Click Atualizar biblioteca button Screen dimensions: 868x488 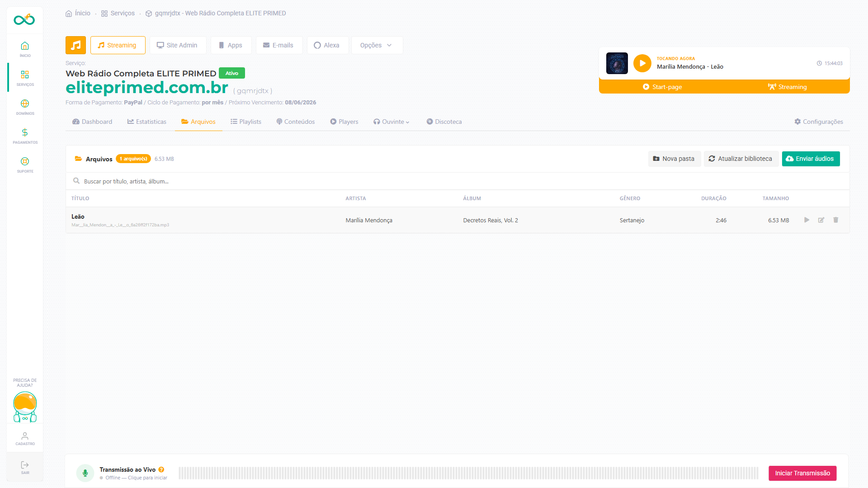pos(741,159)
